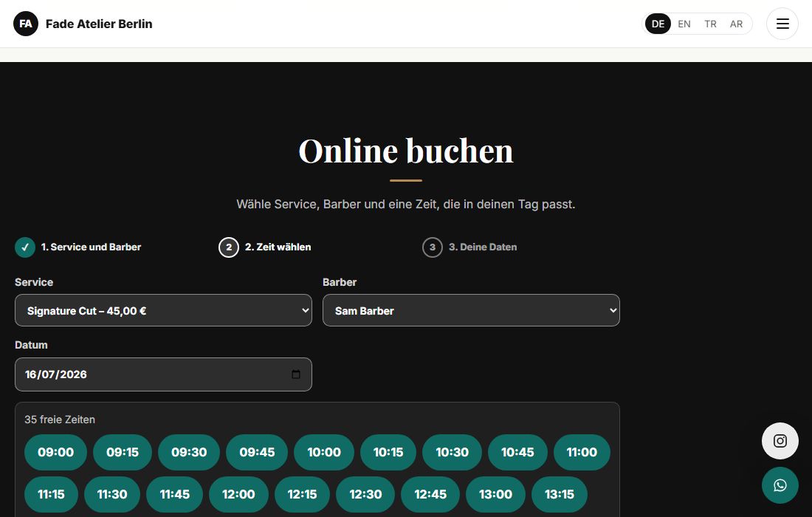This screenshot has width=812, height=517.
Task: Select the 12:15 time slot
Action: 303,494
